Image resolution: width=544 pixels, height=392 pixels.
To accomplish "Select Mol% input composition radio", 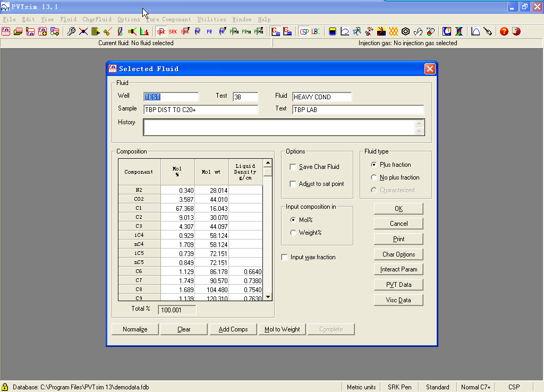I will [293, 219].
